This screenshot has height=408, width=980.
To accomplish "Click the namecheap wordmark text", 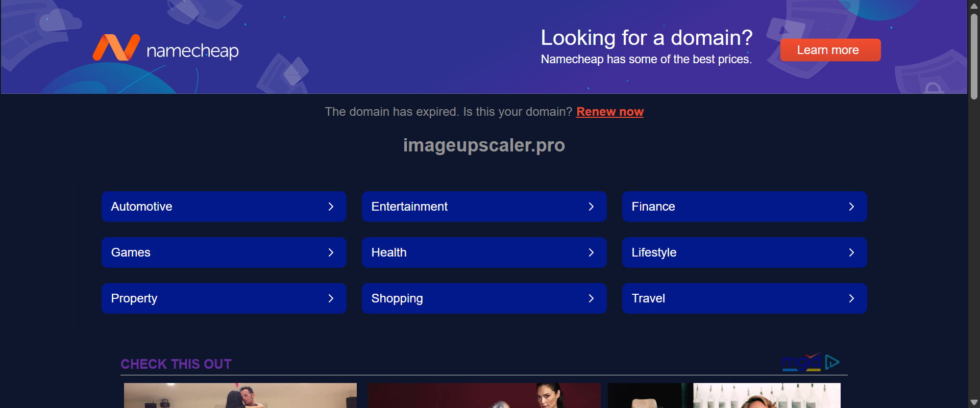I will pyautogui.click(x=192, y=51).
